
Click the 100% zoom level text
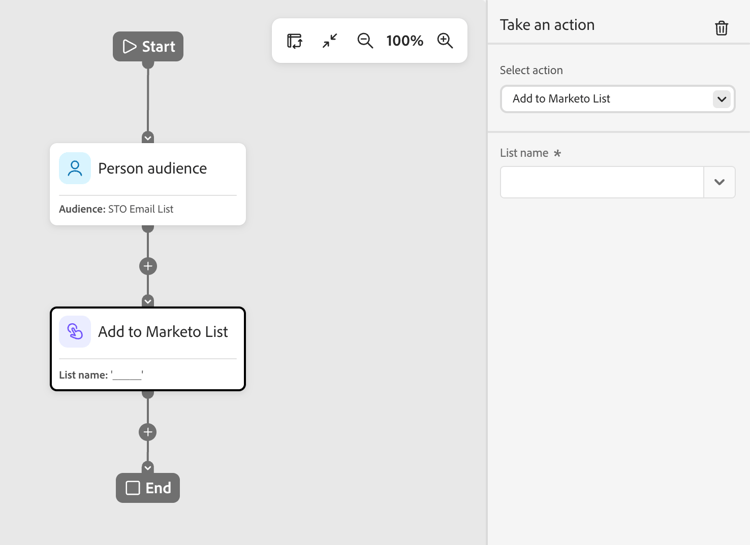coord(405,41)
